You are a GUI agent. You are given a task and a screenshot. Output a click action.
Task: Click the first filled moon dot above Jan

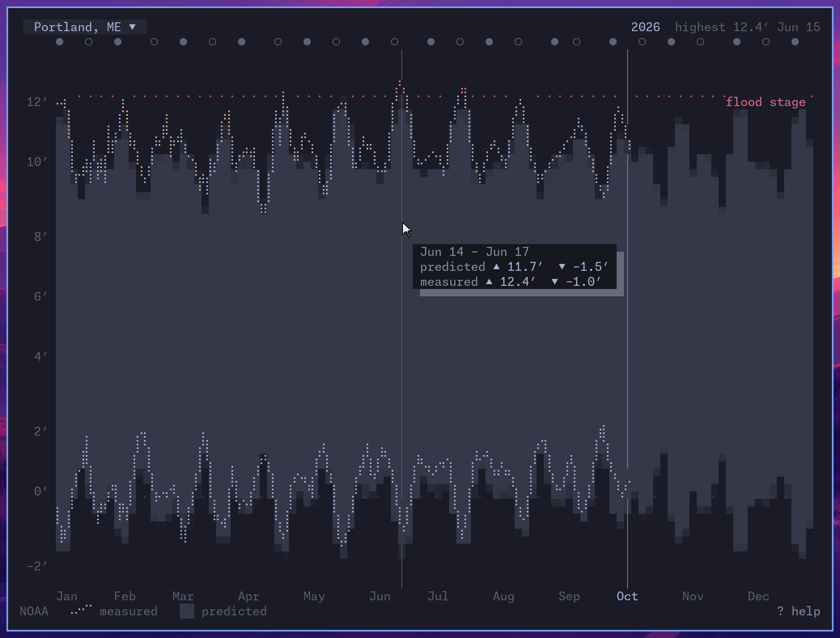(x=59, y=42)
